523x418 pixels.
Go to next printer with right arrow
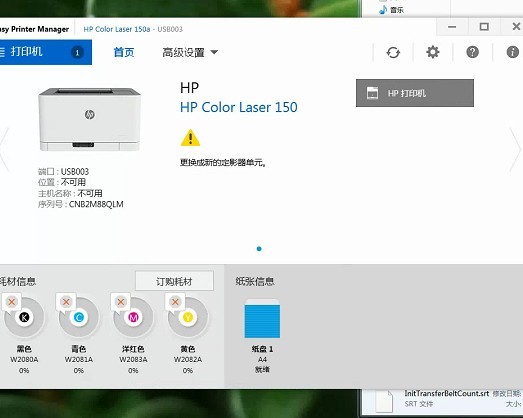point(516,149)
